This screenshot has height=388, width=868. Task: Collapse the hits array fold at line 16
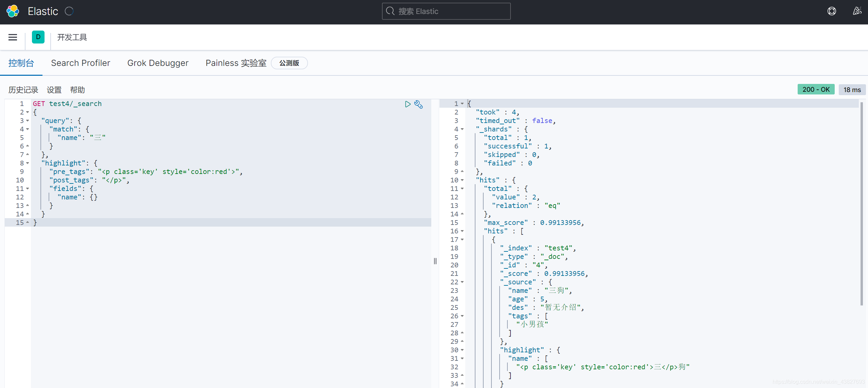pos(462,231)
